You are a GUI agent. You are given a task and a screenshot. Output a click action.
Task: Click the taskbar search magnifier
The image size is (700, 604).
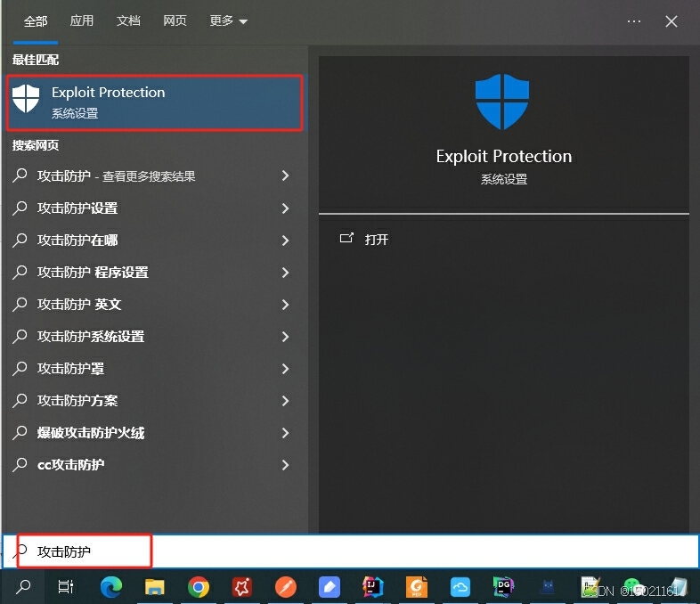pos(23,587)
